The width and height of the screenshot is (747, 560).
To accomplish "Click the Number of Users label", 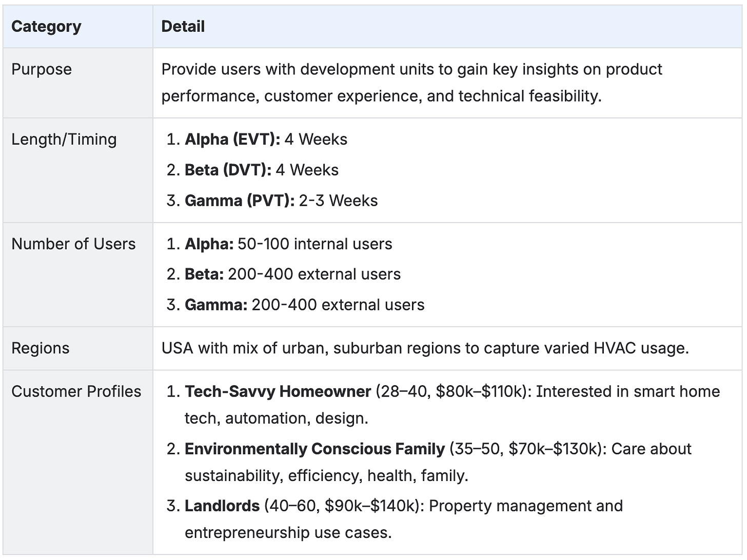I will (73, 244).
